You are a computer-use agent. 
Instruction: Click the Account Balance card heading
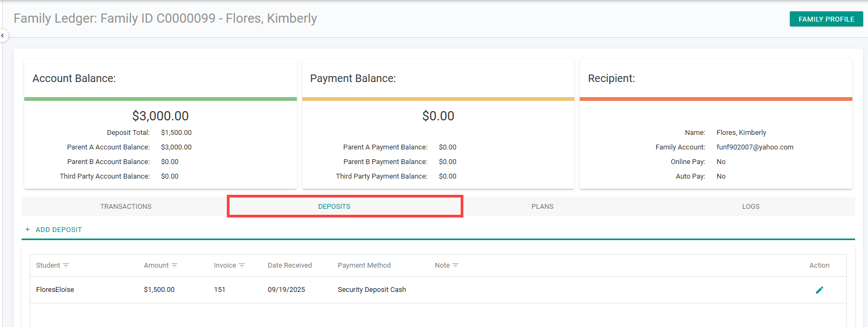click(74, 78)
